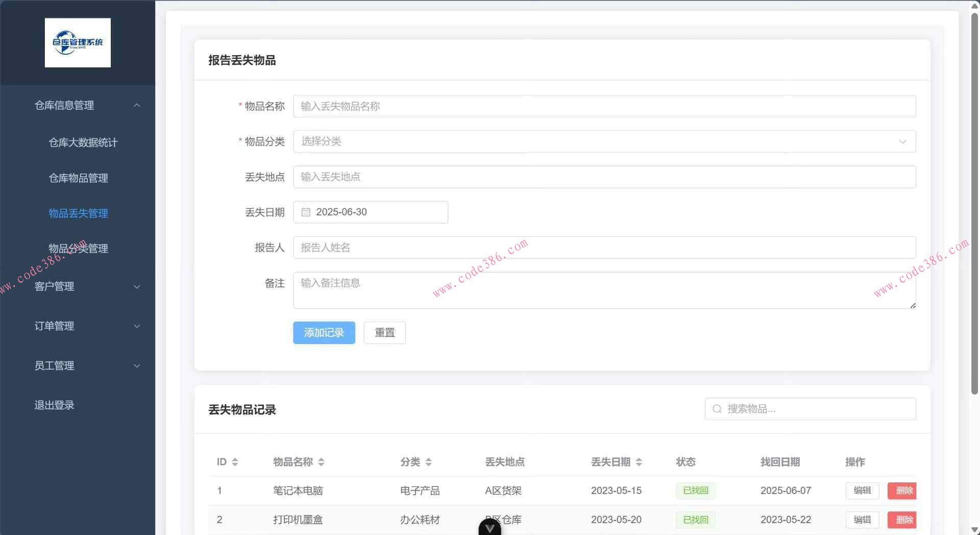Toggle sorting on the ID column
Image resolution: width=980 pixels, height=535 pixels.
click(x=235, y=462)
